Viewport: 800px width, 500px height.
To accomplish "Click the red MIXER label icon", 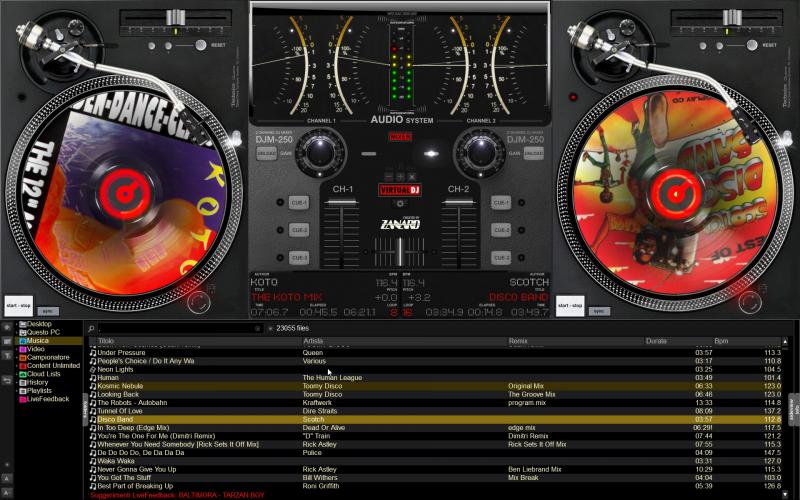I will pyautogui.click(x=400, y=137).
